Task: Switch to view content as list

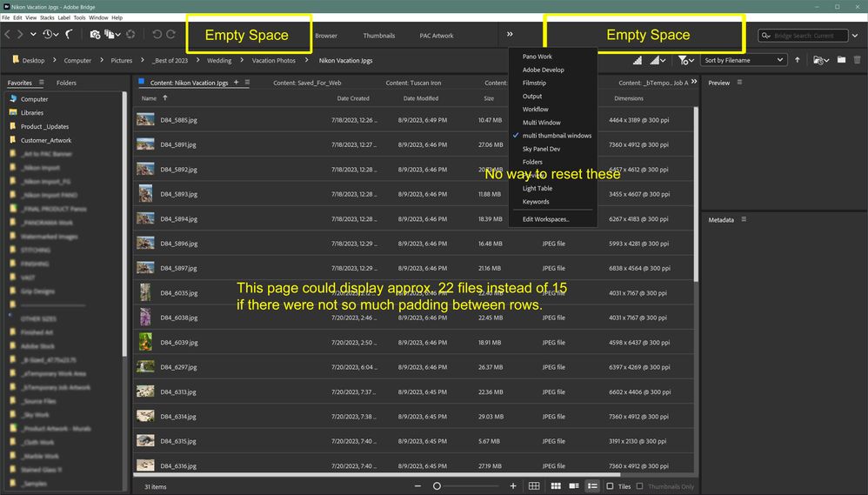Action: pyautogui.click(x=592, y=486)
